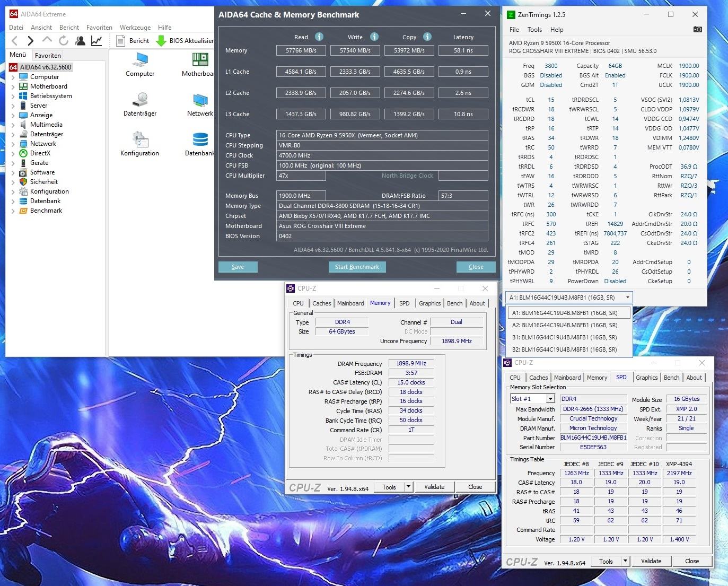Expand the Software tree node

click(x=13, y=172)
